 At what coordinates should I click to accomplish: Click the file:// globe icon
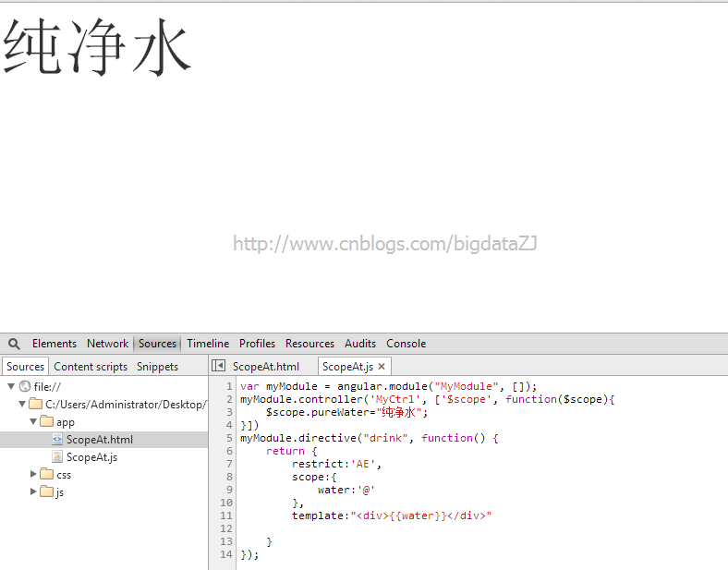coord(25,386)
